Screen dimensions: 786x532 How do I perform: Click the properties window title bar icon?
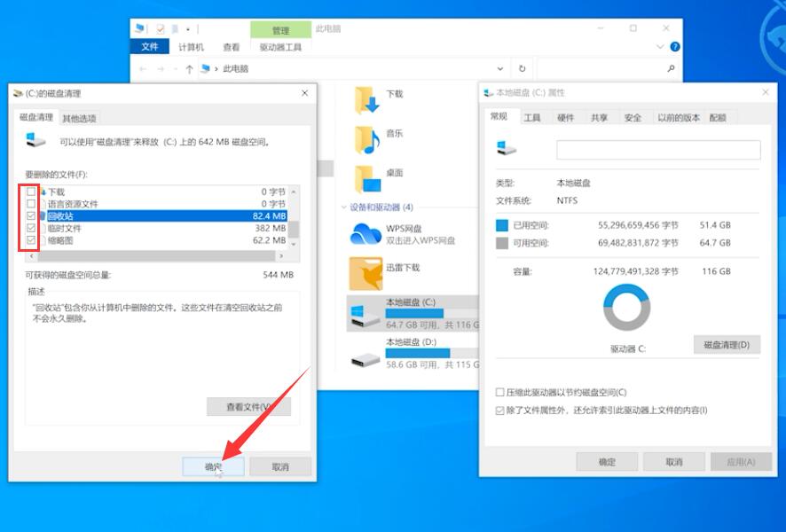click(488, 93)
